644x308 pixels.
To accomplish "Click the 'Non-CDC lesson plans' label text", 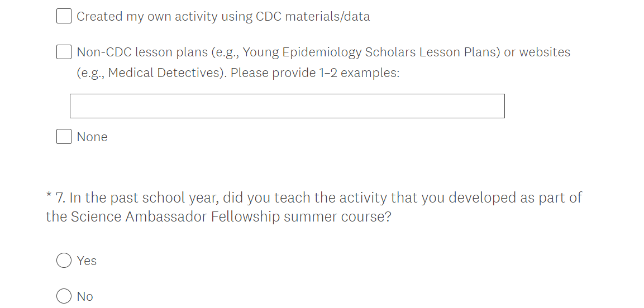I will pos(142,52).
